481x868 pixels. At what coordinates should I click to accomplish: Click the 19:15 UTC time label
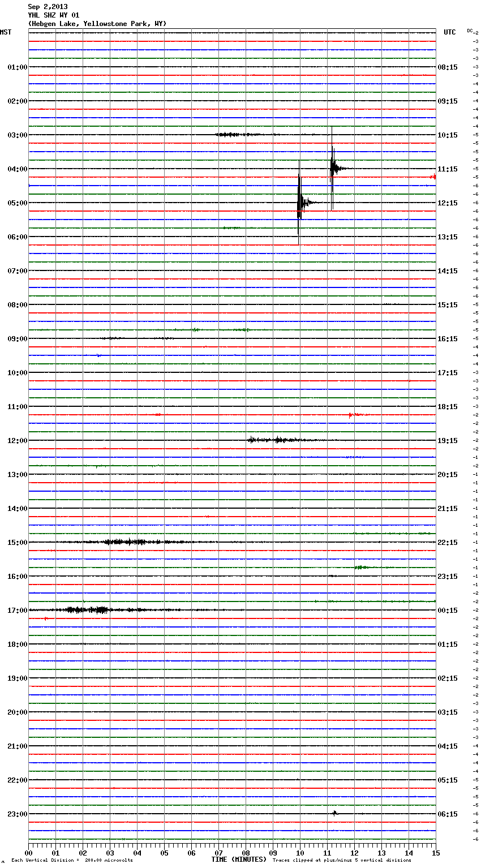[448, 441]
